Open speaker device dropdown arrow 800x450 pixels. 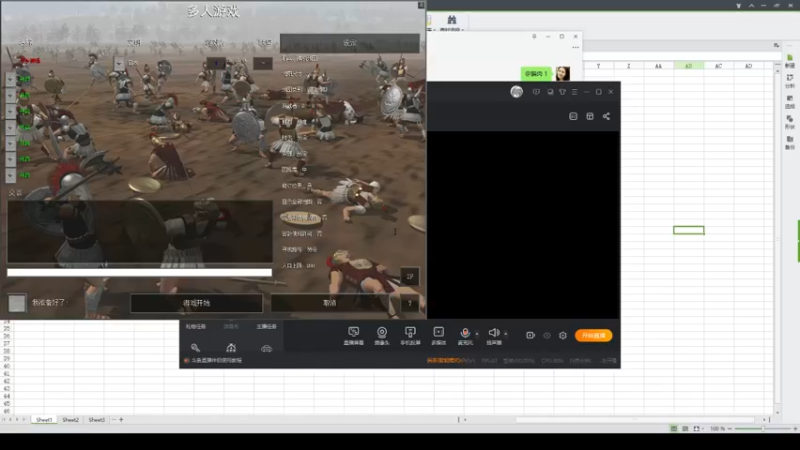506,334
